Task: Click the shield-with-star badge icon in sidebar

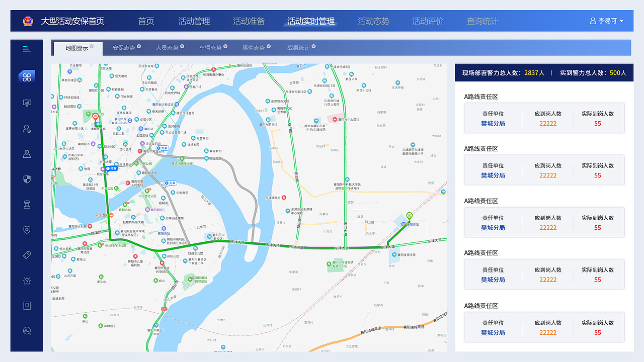Action: point(26,229)
